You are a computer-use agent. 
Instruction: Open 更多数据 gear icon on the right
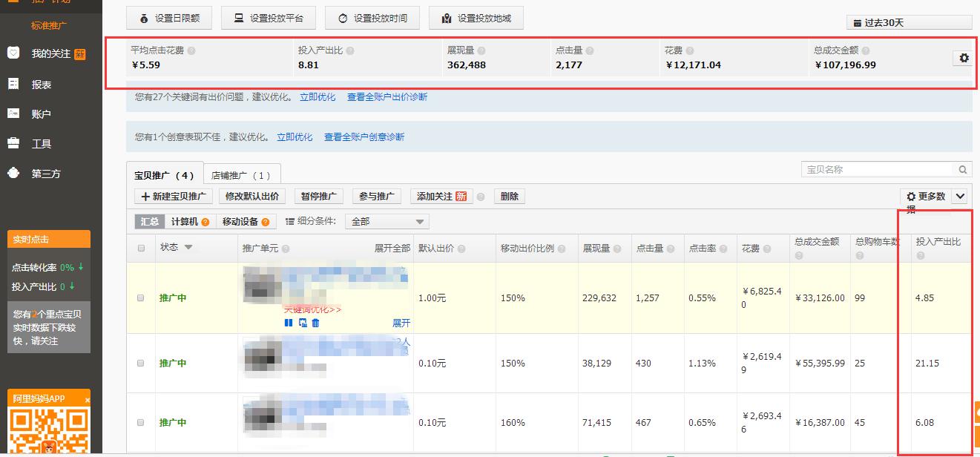(x=912, y=196)
